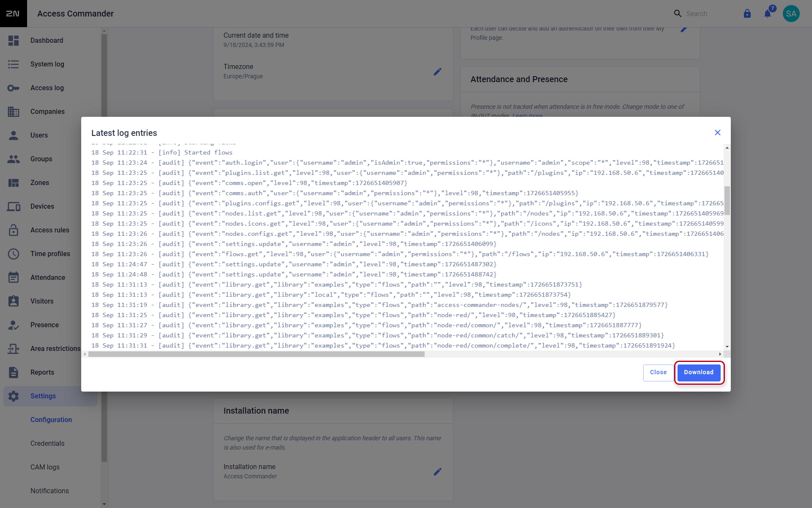Click the Companies building icon
Viewport: 812px width, 508px height.
click(14, 112)
